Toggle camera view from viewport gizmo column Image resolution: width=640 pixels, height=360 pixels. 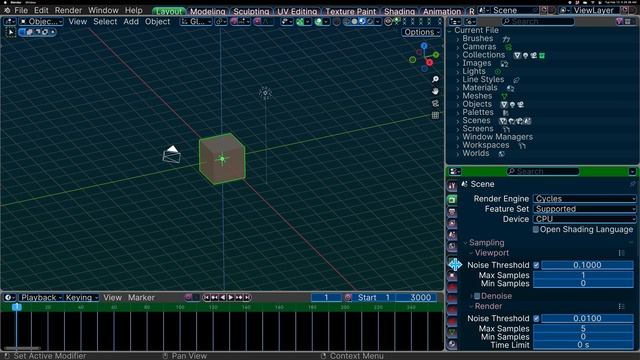pos(435,103)
